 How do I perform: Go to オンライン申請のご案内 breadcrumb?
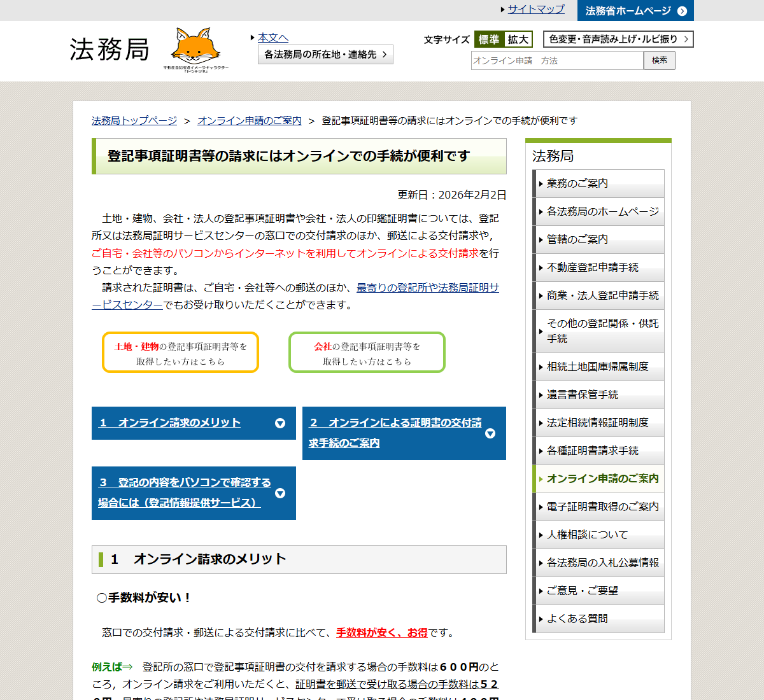pos(250,120)
